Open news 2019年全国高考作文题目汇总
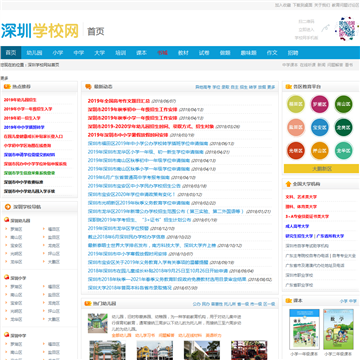 pos(119,101)
